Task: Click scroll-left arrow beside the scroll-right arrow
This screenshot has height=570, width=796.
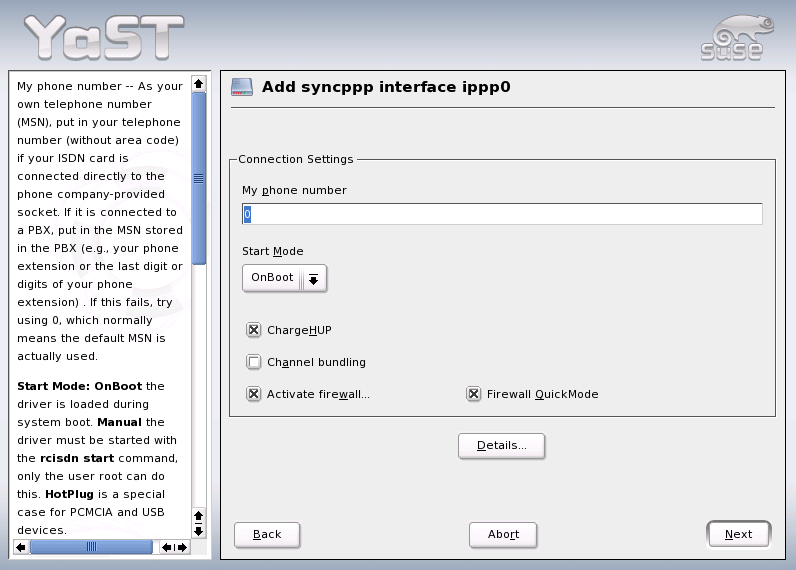Action: click(x=167, y=547)
